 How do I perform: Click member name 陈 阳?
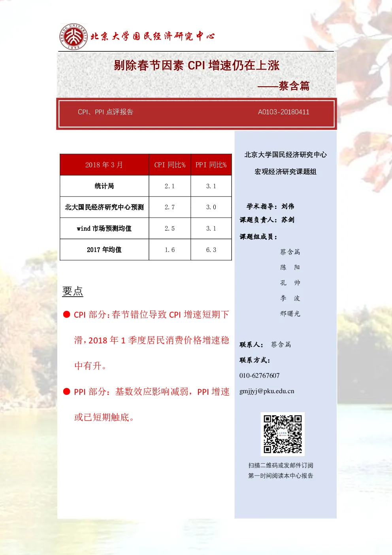290,267
